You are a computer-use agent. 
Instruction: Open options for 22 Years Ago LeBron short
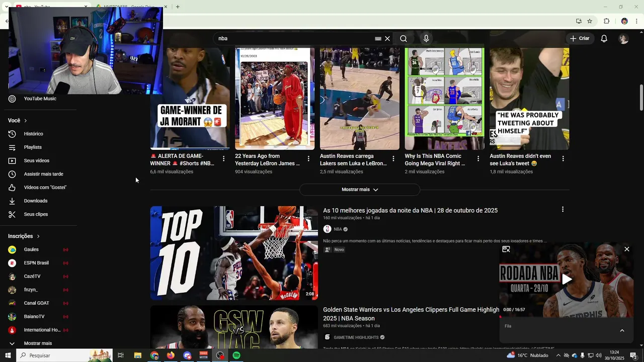pyautogui.click(x=308, y=159)
